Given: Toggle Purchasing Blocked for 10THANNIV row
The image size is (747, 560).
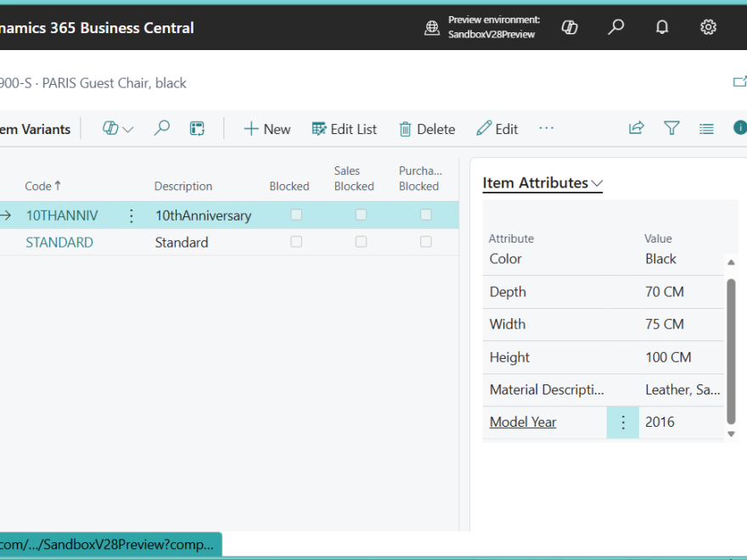Looking at the screenshot, I should tap(425, 215).
